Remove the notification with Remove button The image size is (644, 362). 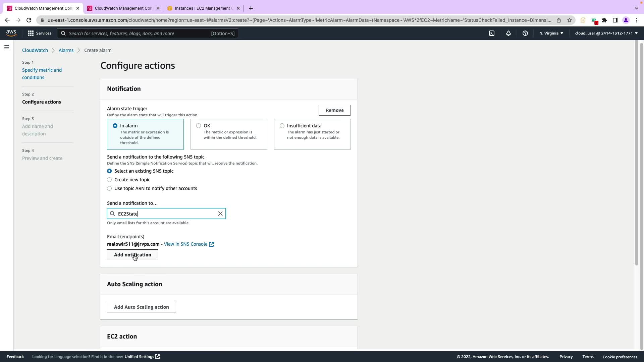pyautogui.click(x=334, y=110)
